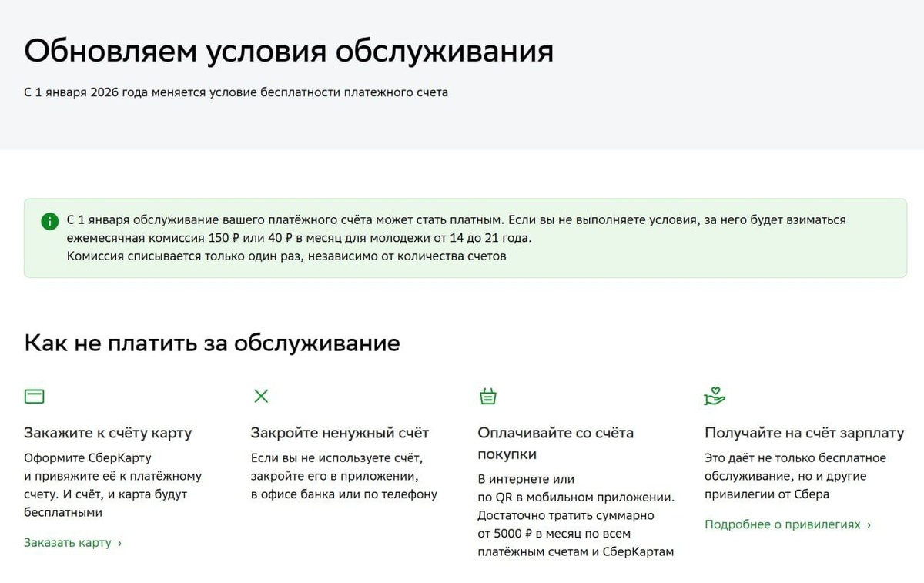
Task: Click the green notification banner about комиссия
Action: [462, 237]
